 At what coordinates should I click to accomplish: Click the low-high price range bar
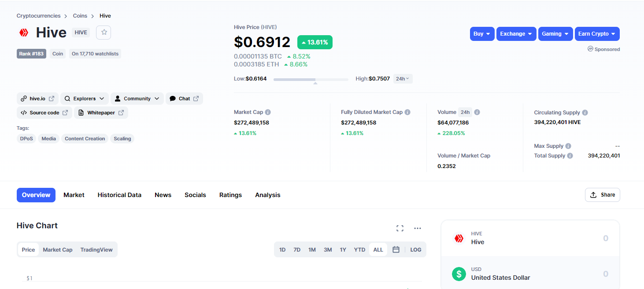(311, 79)
